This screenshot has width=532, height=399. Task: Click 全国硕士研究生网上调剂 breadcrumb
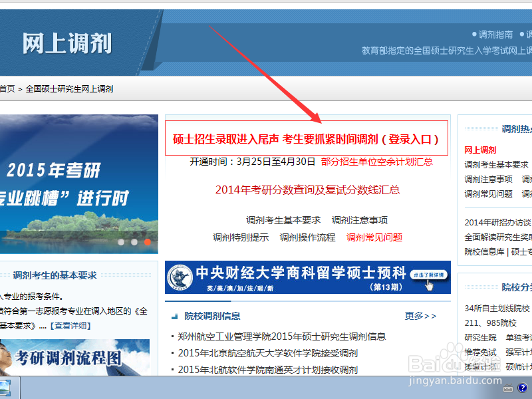(69, 89)
